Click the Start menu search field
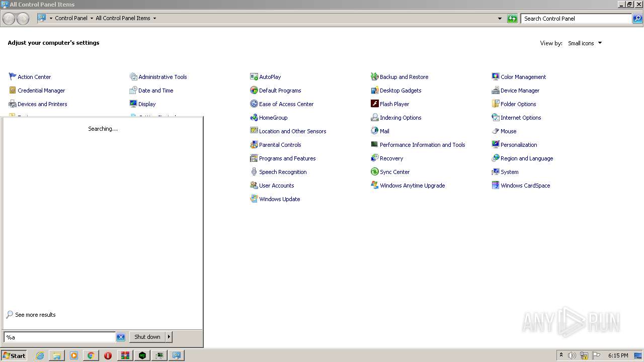The image size is (644, 362). 60,337
